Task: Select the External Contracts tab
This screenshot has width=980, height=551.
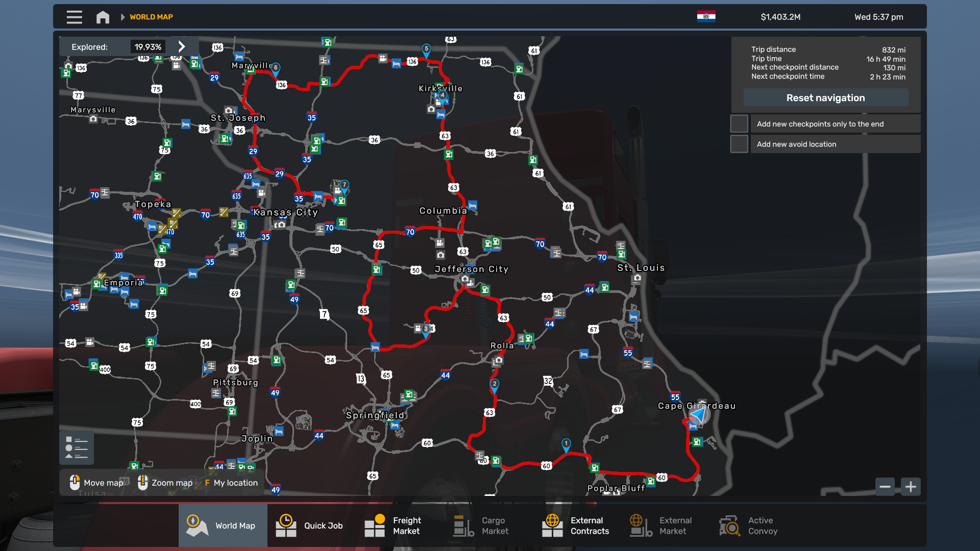Action: point(577,525)
